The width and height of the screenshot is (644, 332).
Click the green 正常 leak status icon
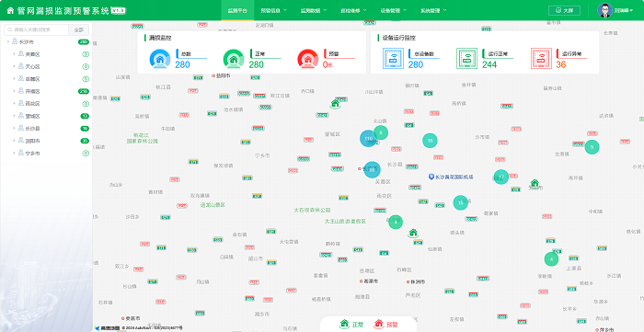point(234,59)
